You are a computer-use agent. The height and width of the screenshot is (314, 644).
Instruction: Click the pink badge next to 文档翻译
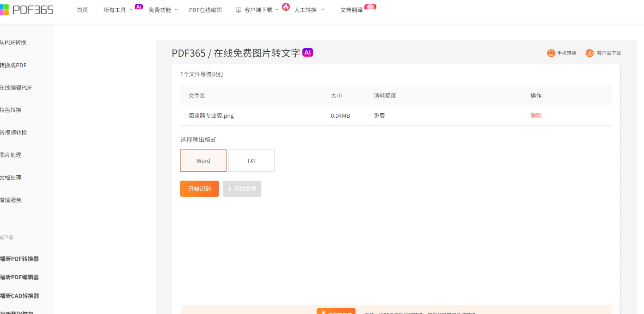click(x=370, y=7)
